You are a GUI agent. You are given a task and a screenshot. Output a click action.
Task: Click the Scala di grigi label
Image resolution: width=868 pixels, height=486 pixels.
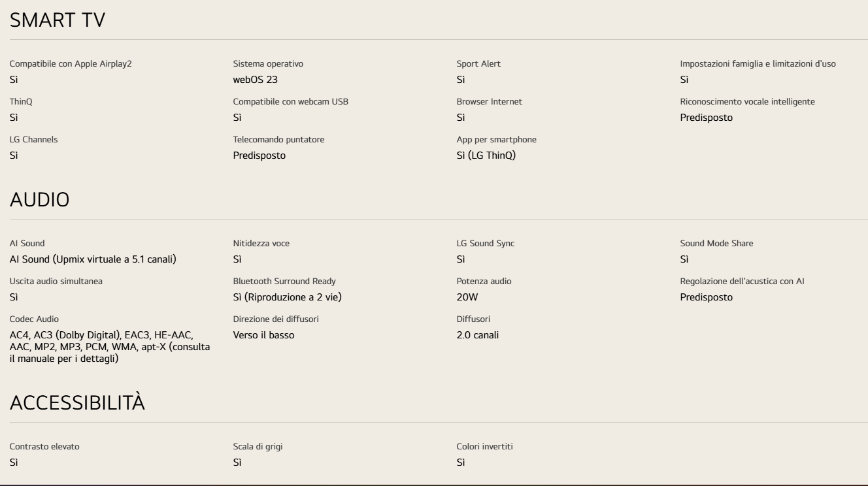258,447
